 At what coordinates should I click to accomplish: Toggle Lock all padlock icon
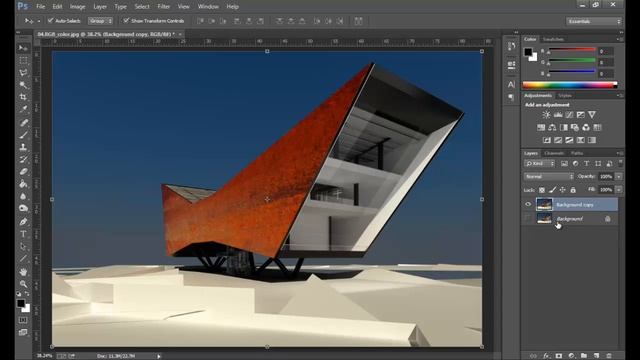coord(573,190)
